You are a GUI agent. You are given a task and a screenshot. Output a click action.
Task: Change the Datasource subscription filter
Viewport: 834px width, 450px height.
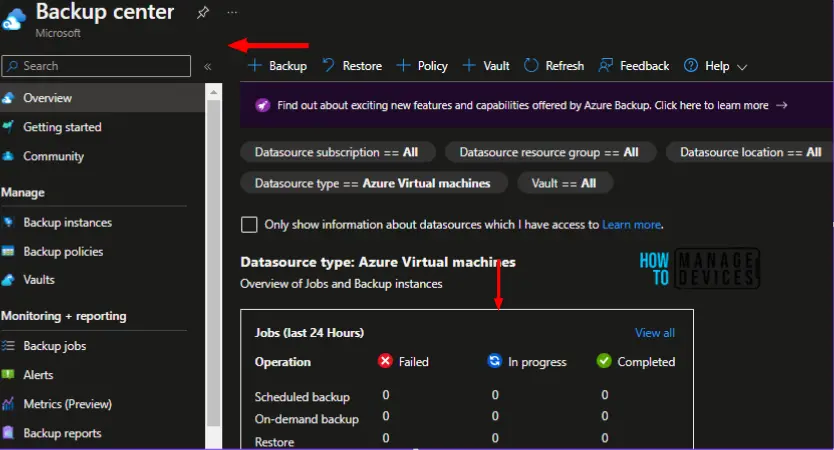coord(337,153)
